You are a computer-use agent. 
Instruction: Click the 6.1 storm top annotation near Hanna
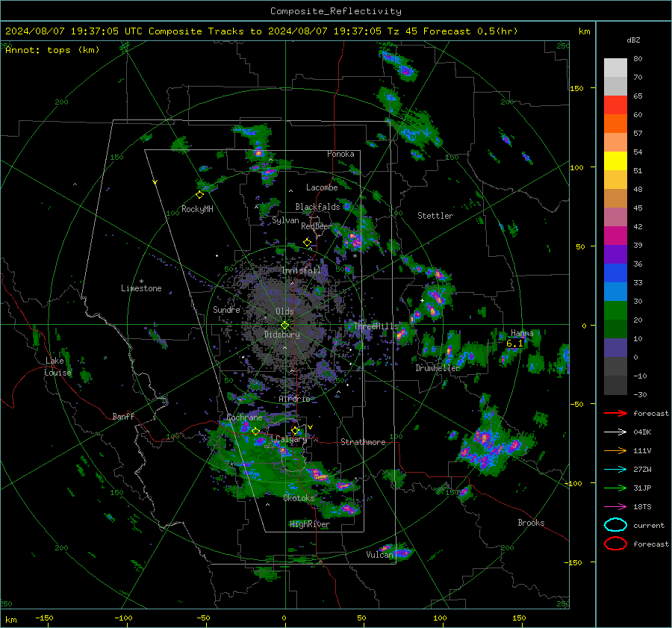(x=514, y=343)
